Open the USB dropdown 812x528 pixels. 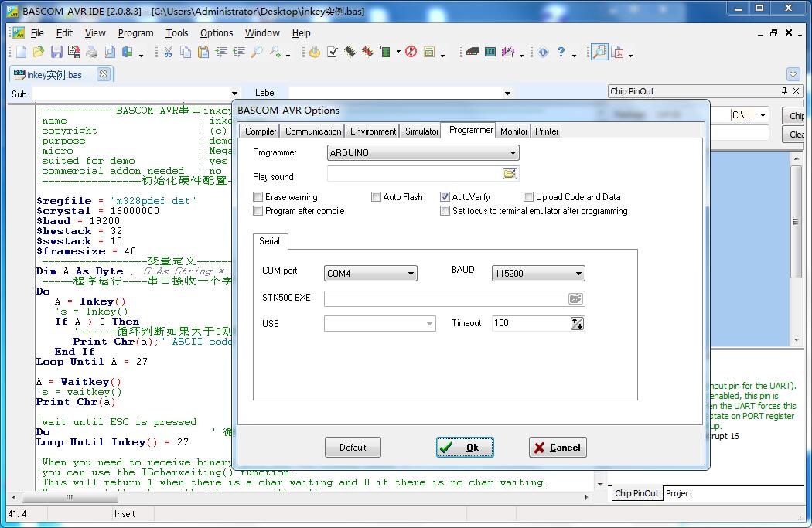pos(380,324)
